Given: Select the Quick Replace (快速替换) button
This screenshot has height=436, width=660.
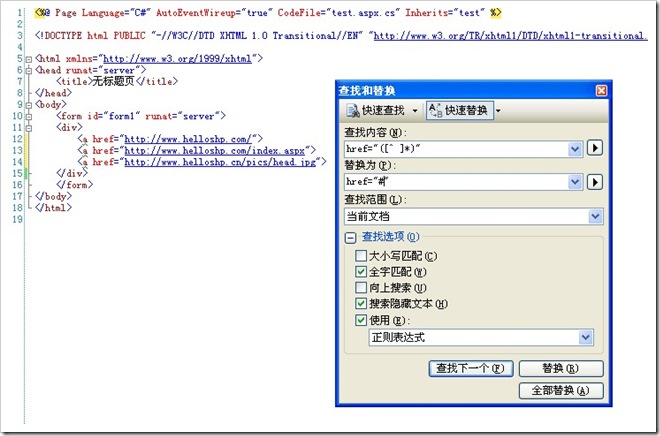Looking at the screenshot, I should click(459, 111).
